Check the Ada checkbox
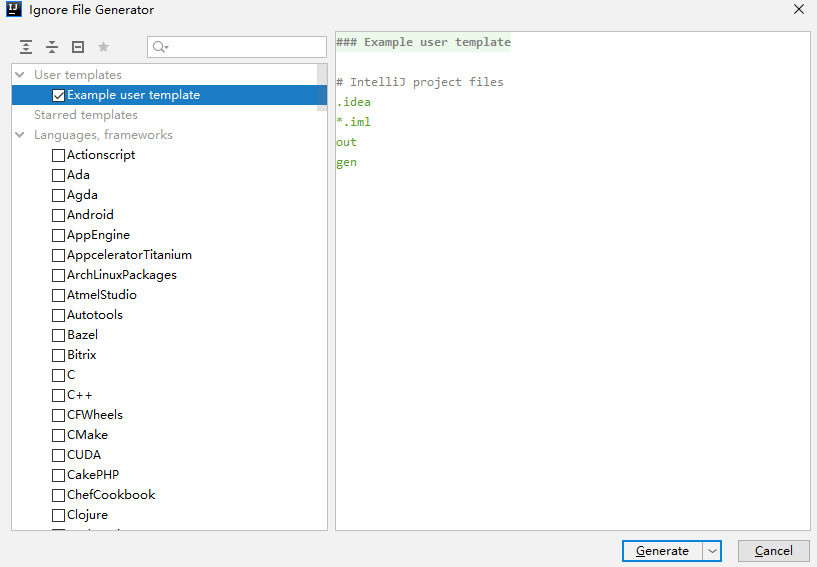 click(58, 175)
